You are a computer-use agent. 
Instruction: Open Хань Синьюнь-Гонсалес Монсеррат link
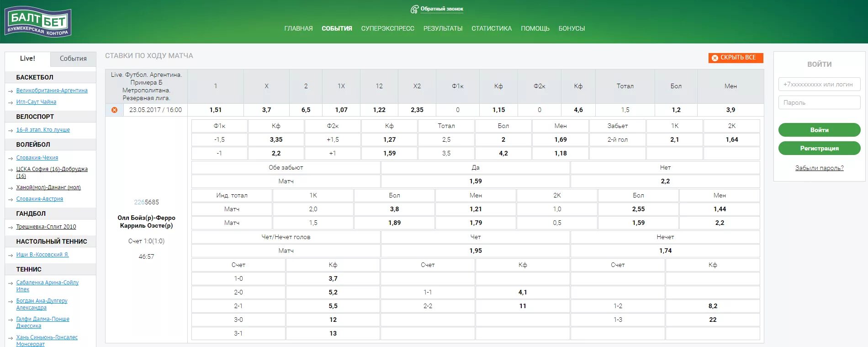point(47,341)
